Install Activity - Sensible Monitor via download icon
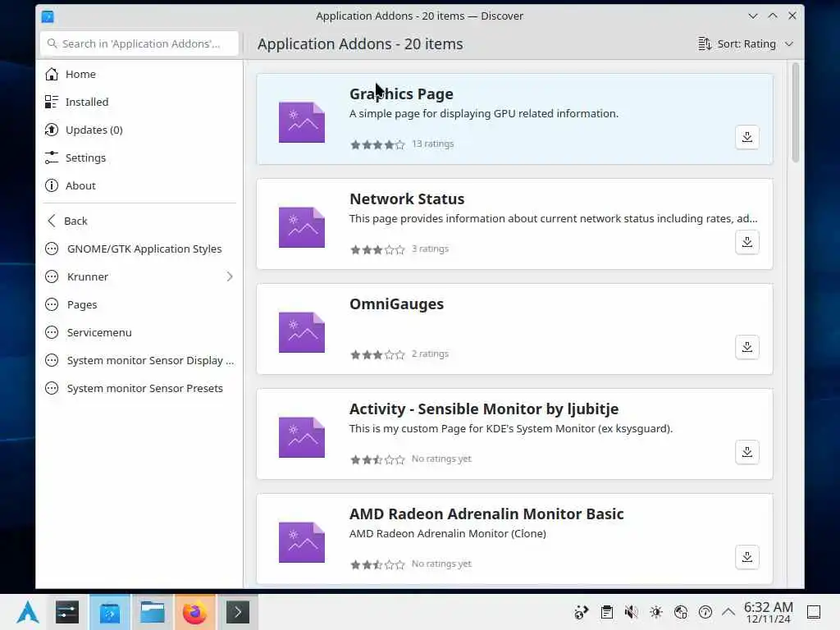This screenshot has height=630, width=840. tap(746, 452)
